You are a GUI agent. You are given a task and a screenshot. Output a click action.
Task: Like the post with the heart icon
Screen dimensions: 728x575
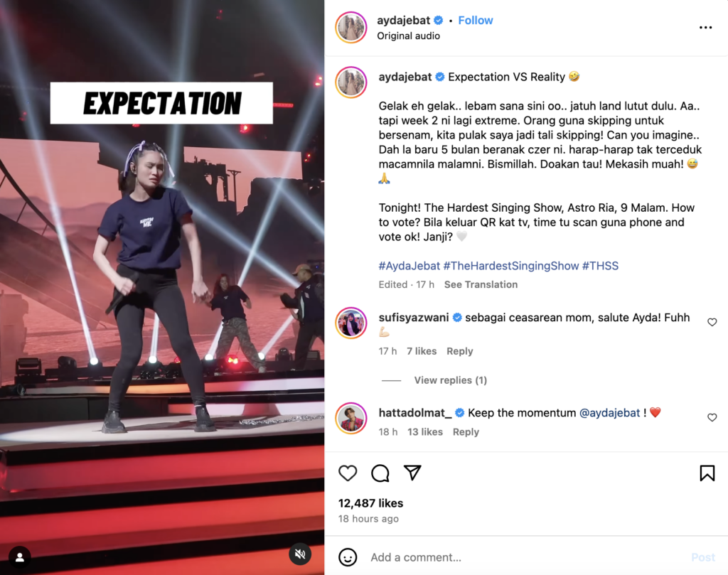pyautogui.click(x=348, y=473)
